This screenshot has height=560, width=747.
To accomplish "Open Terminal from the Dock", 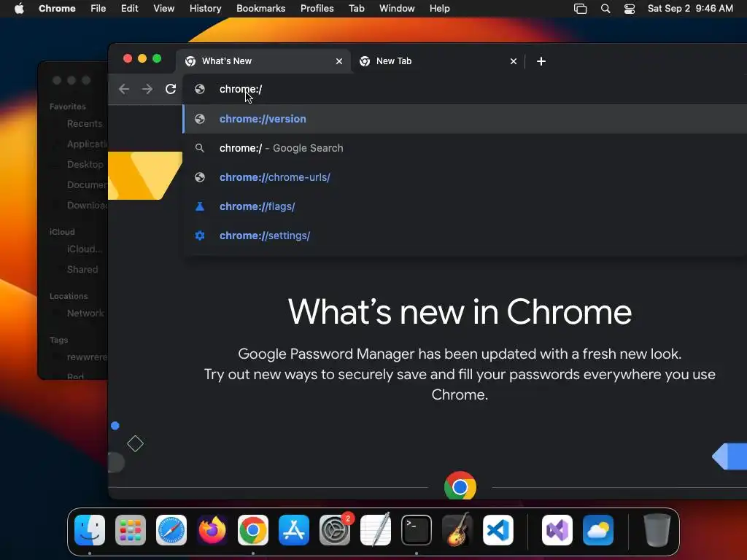I will click(417, 530).
